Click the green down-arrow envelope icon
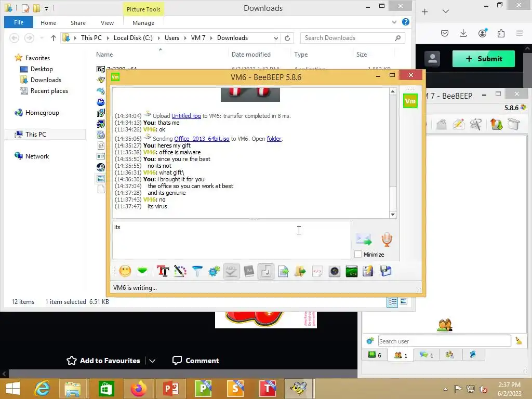 [142, 271]
